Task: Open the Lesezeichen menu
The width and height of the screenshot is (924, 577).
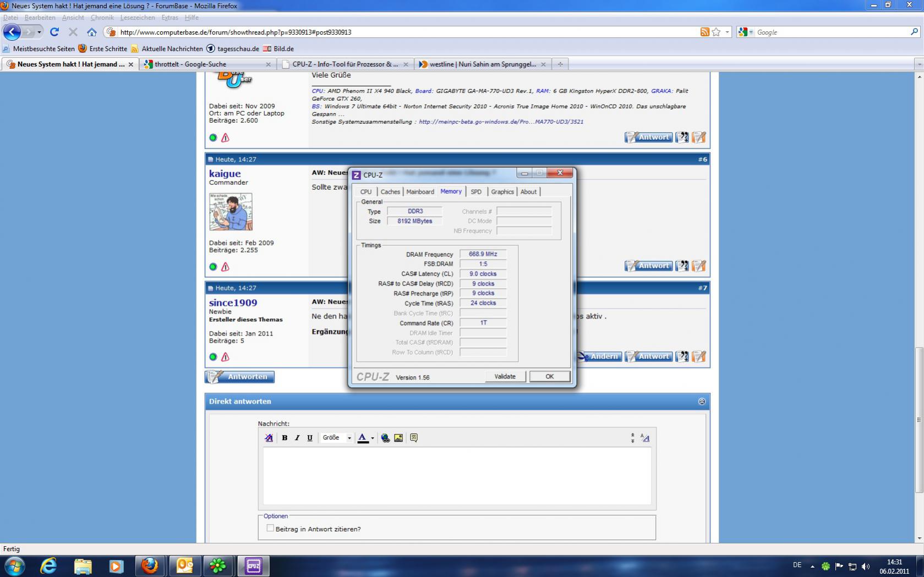Action: tap(138, 18)
